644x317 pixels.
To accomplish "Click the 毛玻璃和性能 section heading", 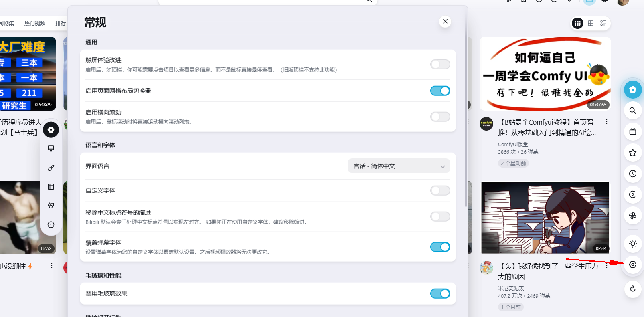I will pyautogui.click(x=103, y=275).
